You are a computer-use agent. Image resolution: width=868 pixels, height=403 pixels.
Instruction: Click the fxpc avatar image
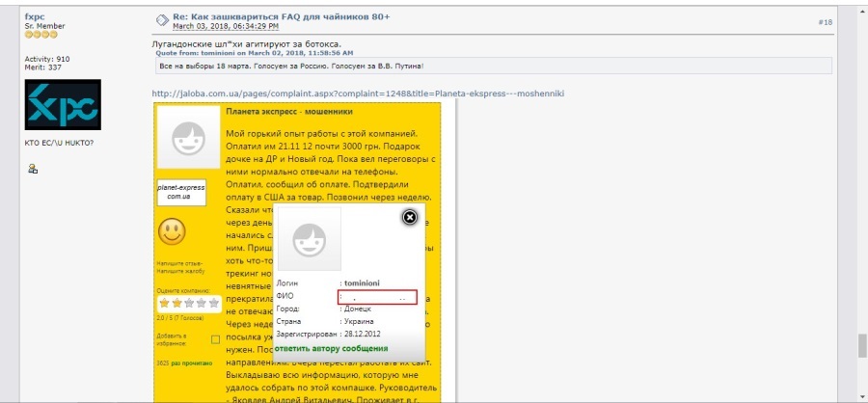[63, 105]
